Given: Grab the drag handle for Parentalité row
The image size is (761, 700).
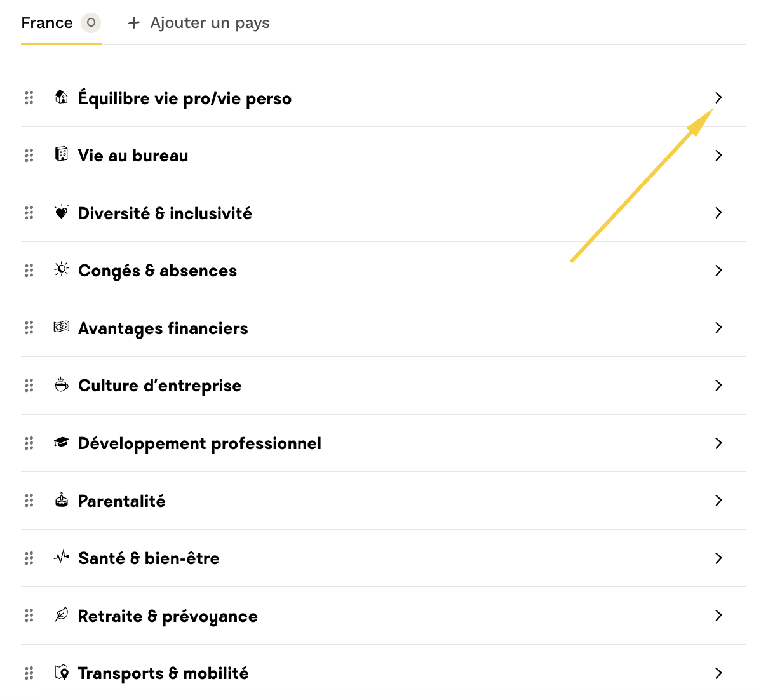Looking at the screenshot, I should click(29, 501).
